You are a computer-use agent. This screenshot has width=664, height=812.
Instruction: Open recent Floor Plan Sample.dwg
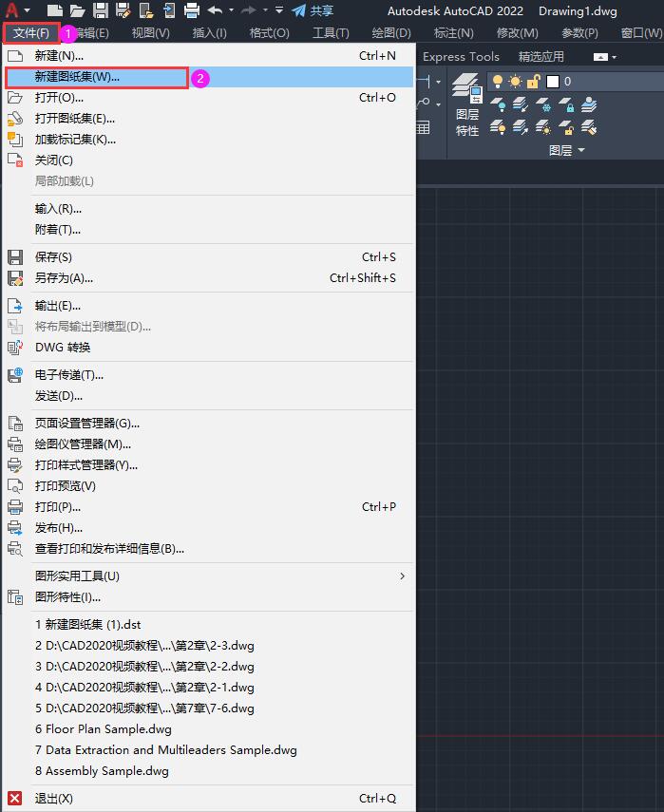click(208, 729)
